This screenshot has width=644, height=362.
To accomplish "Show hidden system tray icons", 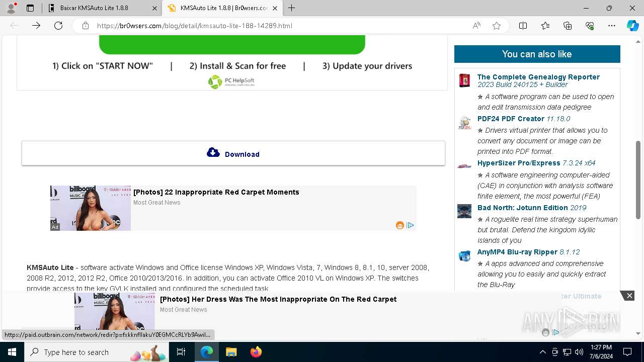I will click(542, 352).
